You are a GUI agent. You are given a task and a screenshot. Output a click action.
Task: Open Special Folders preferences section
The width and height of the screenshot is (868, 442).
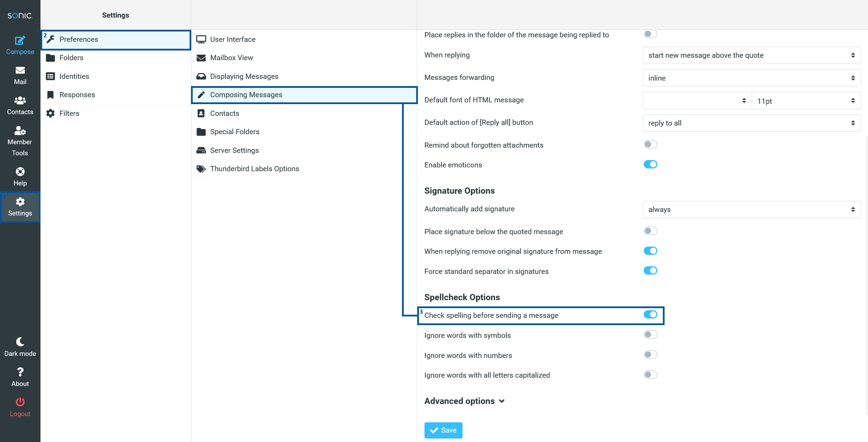point(304,132)
